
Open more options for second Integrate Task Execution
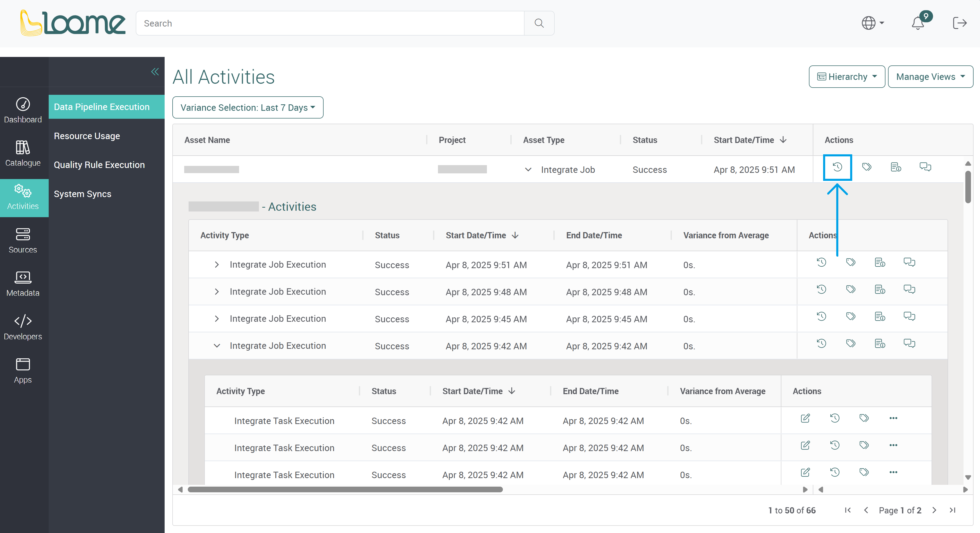tap(893, 445)
